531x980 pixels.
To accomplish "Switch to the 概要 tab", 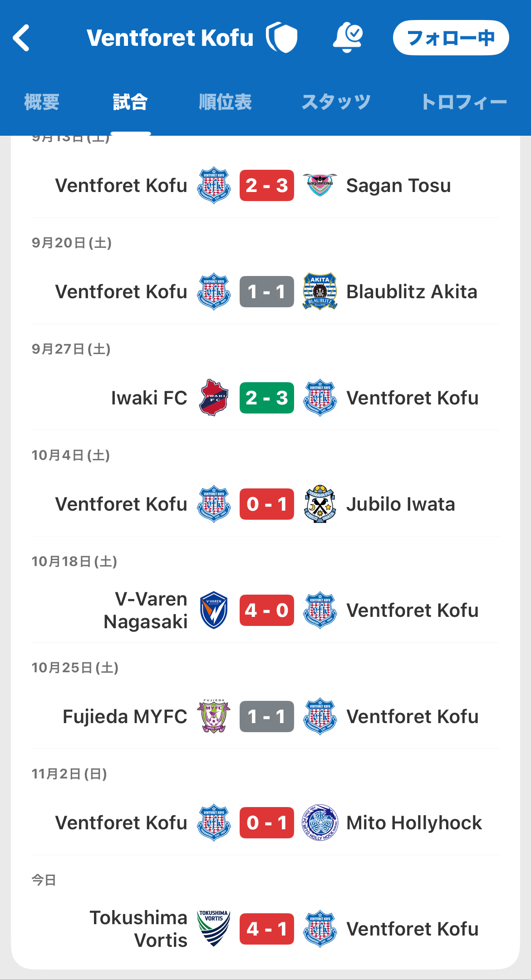I will click(x=42, y=102).
